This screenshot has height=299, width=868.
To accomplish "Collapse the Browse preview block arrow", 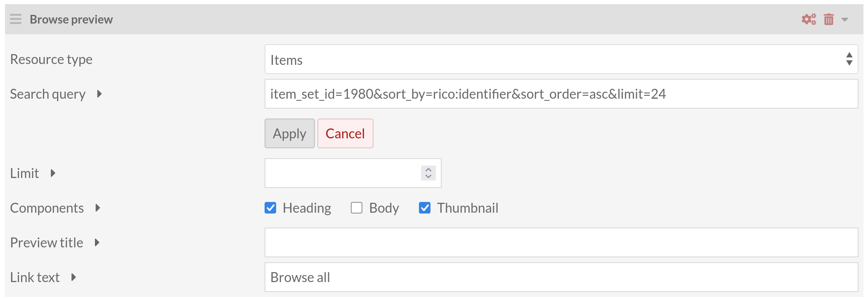I will pos(845,19).
